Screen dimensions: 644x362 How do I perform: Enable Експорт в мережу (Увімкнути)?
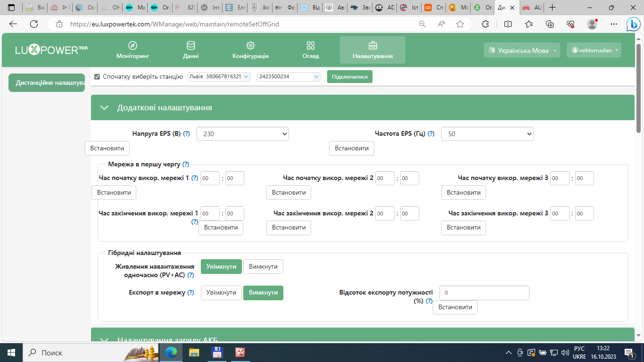221,293
